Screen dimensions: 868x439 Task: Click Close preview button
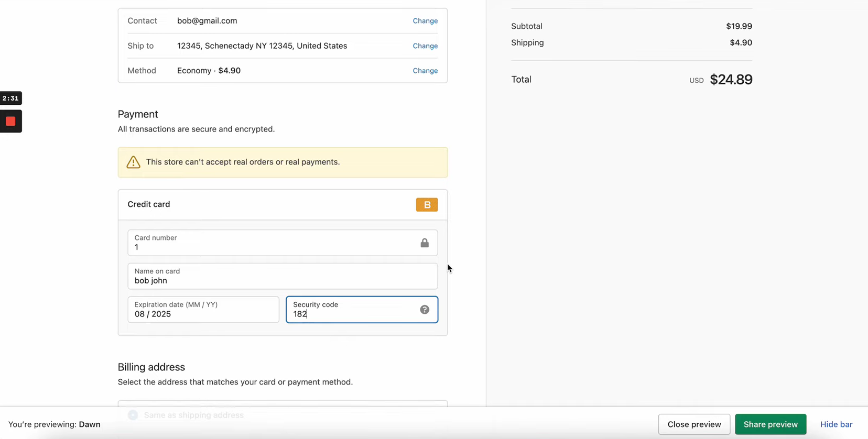click(x=694, y=424)
